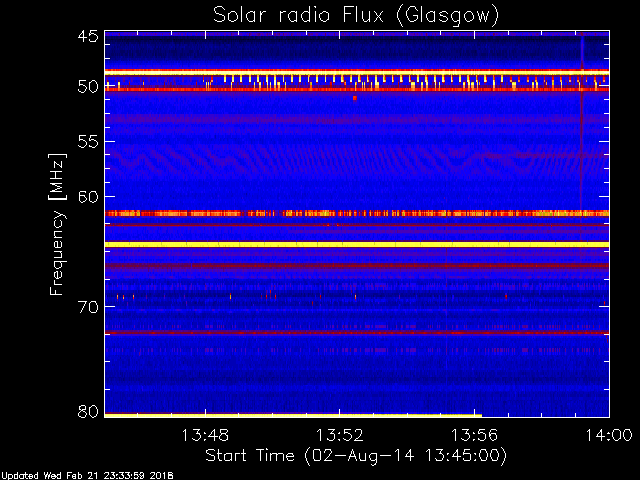640x480 pixels.
Task: Select the 50 frequency tick label
Action: [88, 87]
